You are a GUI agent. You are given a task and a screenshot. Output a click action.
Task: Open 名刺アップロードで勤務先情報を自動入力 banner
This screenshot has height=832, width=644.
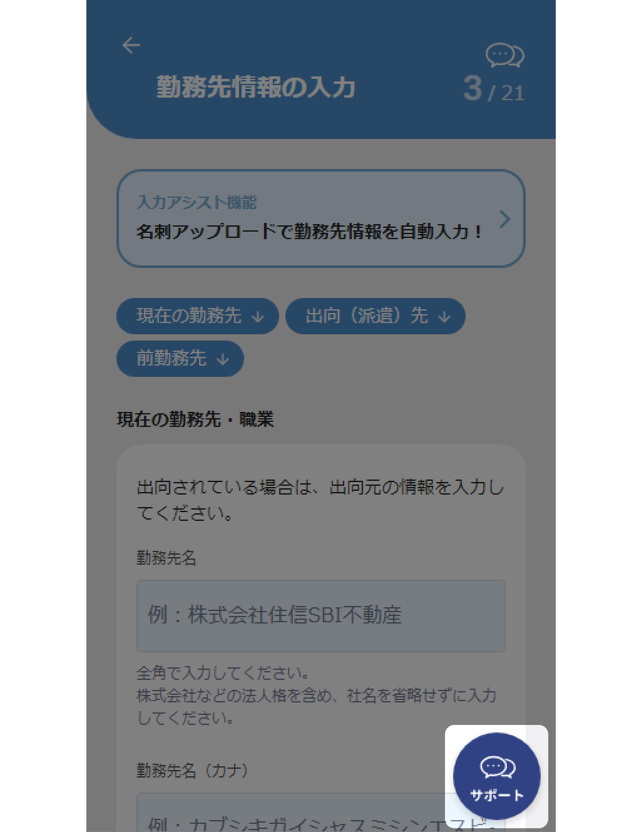320,218
